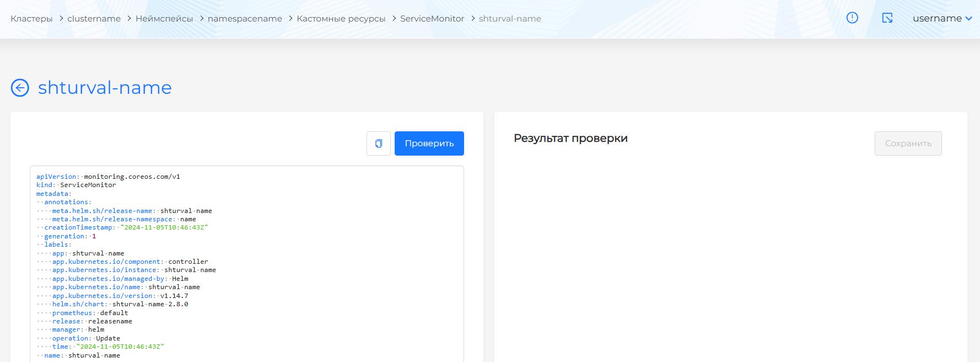Click the kind: ServiceMonitor line in editor
Viewport: 980px width, 362px height.
[x=76, y=185]
